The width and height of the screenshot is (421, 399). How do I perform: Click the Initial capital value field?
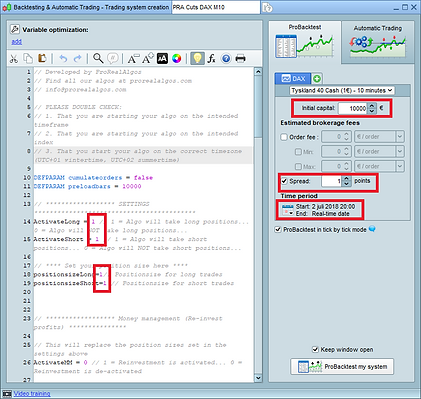353,108
